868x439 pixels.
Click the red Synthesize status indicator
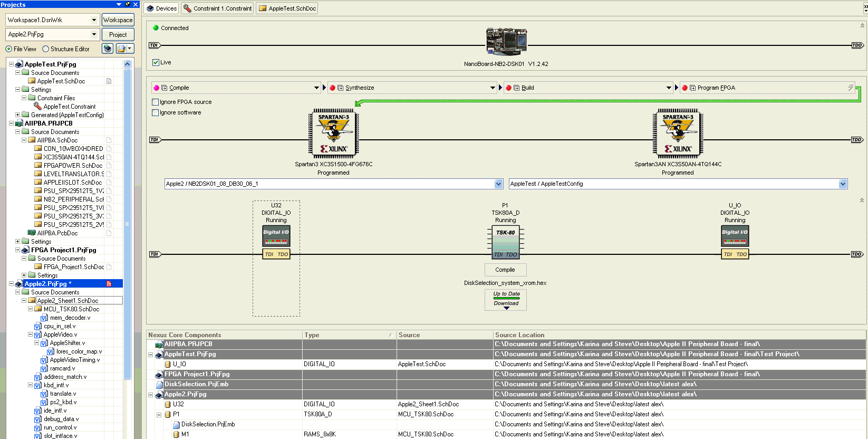click(332, 88)
